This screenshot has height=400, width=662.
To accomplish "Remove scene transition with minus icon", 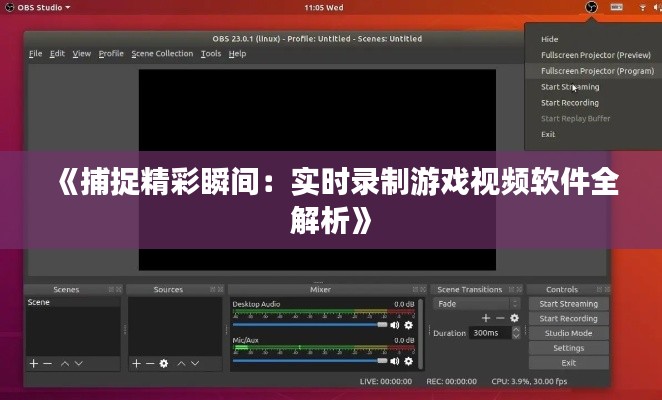I will coord(500,318).
